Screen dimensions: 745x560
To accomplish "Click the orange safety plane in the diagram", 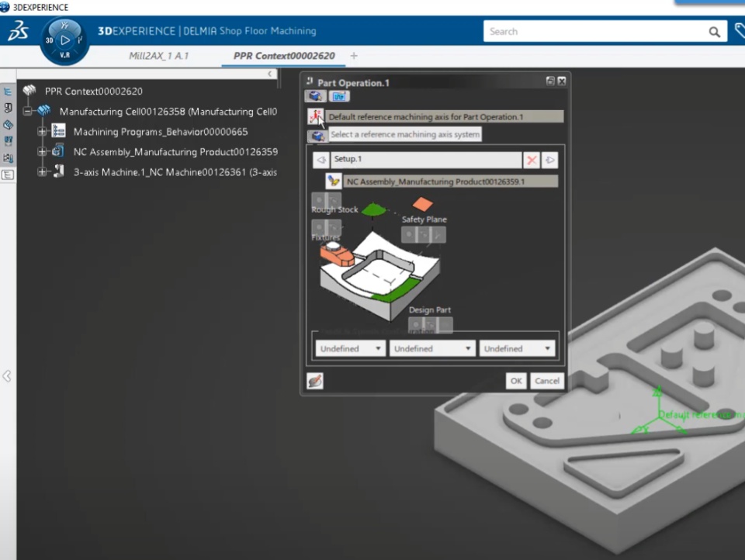I will [x=422, y=204].
